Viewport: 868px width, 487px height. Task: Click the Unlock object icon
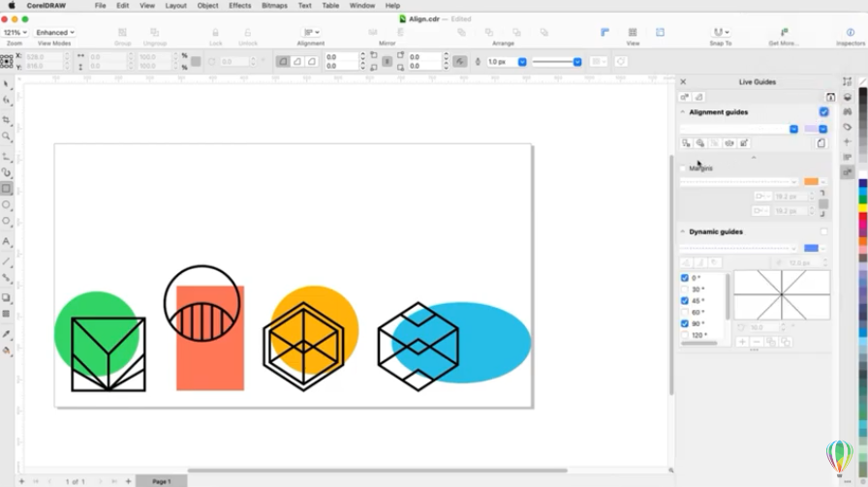(x=247, y=33)
